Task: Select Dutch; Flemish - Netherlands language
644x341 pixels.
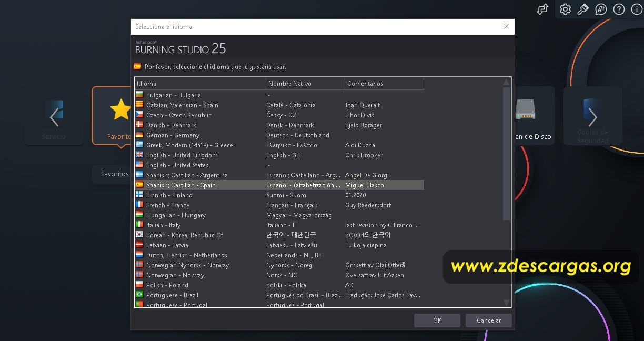Action: [x=187, y=255]
